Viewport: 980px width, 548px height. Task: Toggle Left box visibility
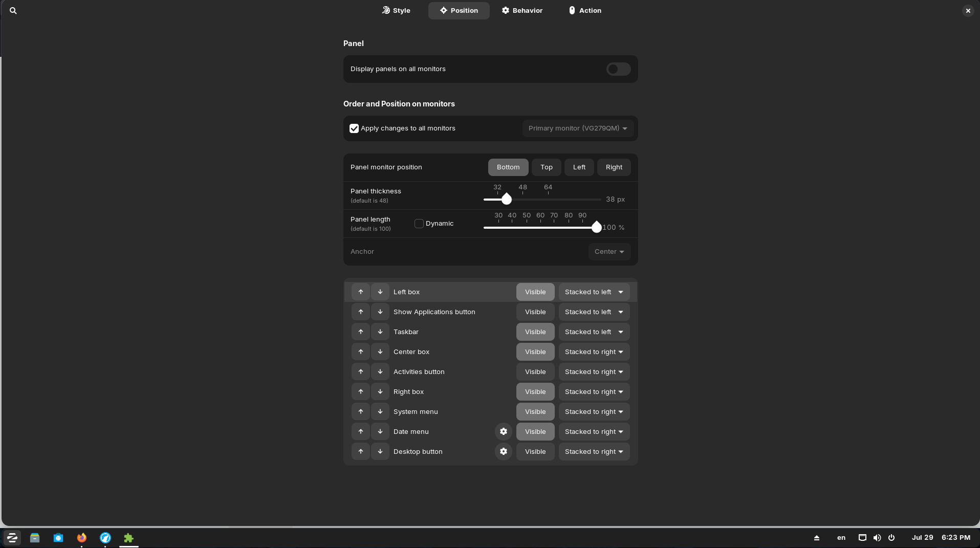(x=535, y=292)
